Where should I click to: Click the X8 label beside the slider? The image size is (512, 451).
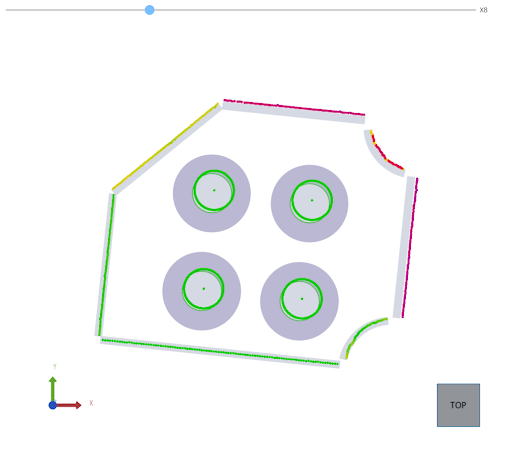tap(483, 10)
